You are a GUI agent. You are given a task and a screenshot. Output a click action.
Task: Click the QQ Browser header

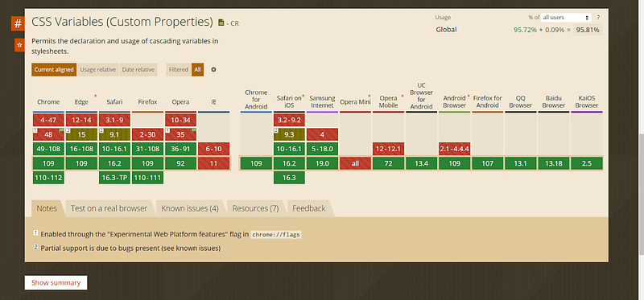[x=520, y=102]
